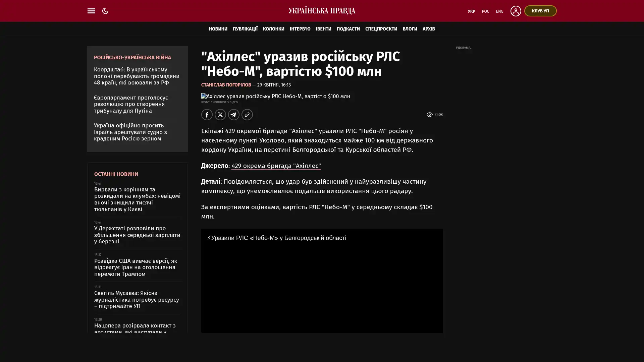Click the article date 29 квітня, 16:13
The image size is (644, 362).
pos(274,85)
